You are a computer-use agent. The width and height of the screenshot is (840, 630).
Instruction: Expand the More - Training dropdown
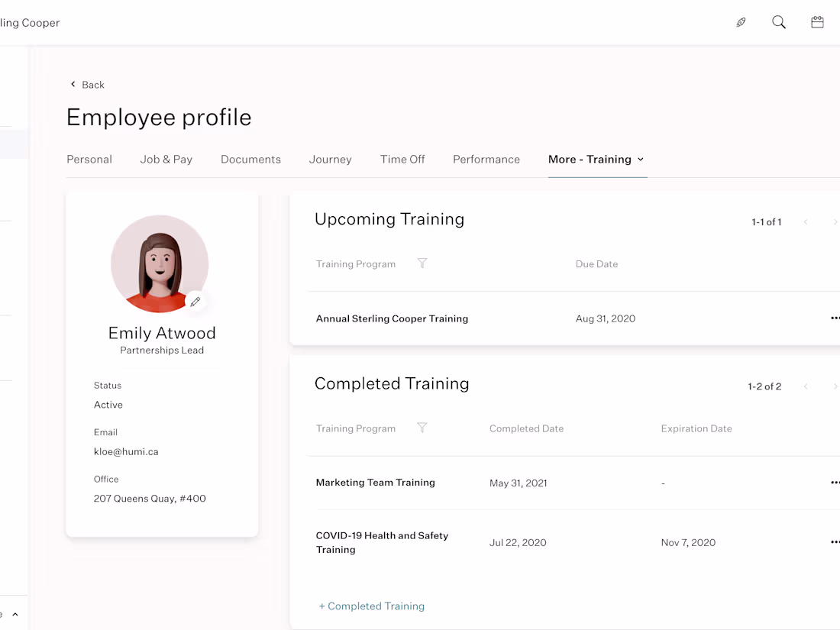coord(641,160)
